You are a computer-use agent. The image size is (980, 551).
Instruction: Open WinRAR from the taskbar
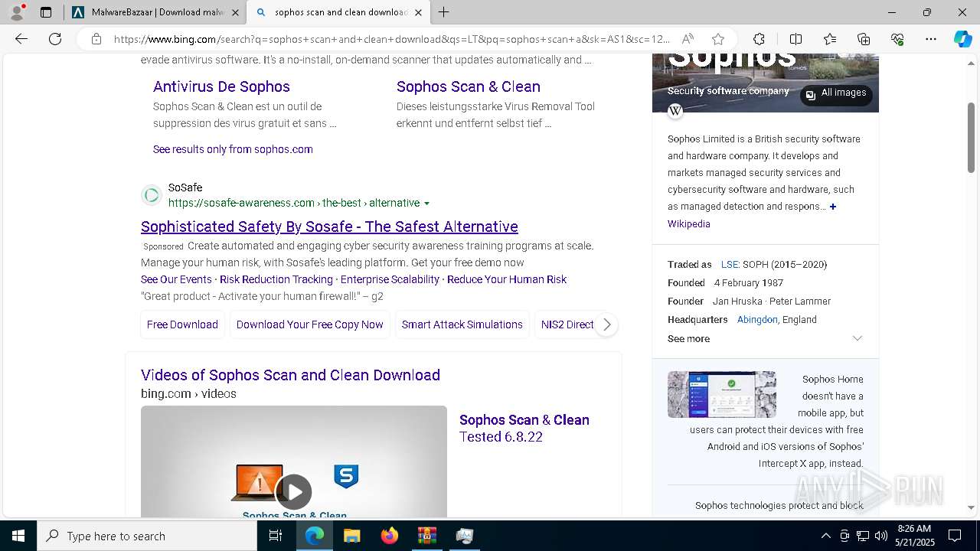coord(426,536)
